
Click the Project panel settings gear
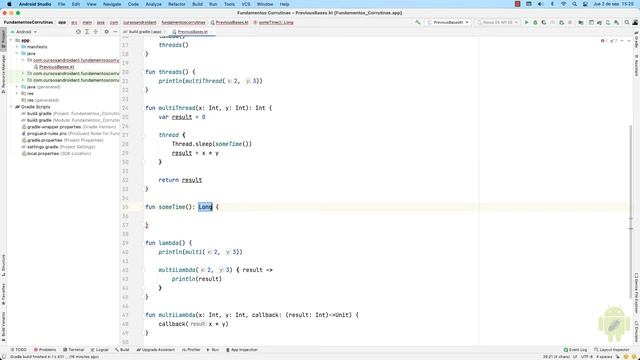coord(107,32)
